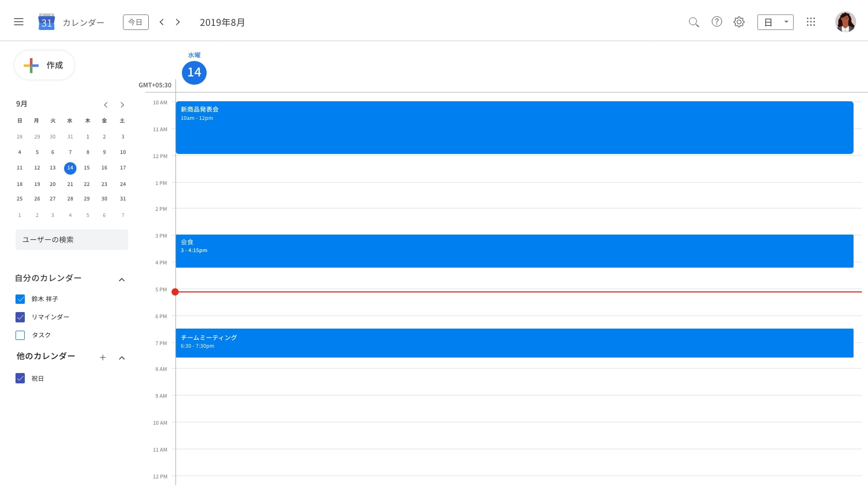Click the Google Calendar 31 logo

(x=47, y=22)
